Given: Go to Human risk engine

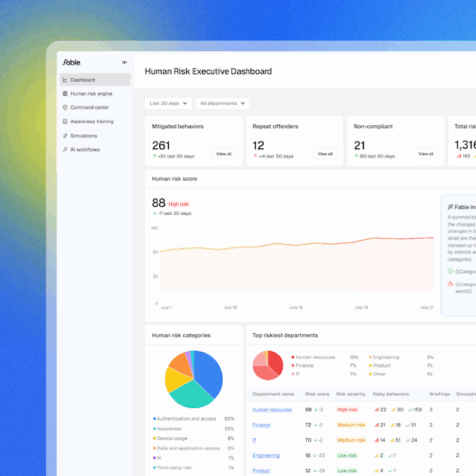Looking at the screenshot, I should click(x=95, y=94).
